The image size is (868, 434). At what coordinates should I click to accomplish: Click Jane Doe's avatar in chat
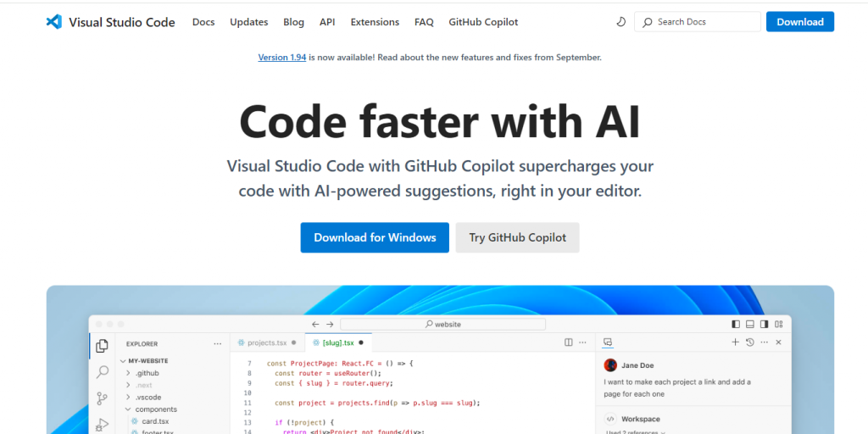[610, 364]
